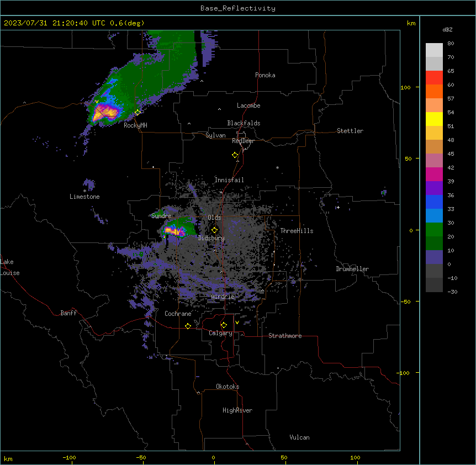Click the -100 mark on horizontal axis
476x465 pixels.
coord(70,458)
